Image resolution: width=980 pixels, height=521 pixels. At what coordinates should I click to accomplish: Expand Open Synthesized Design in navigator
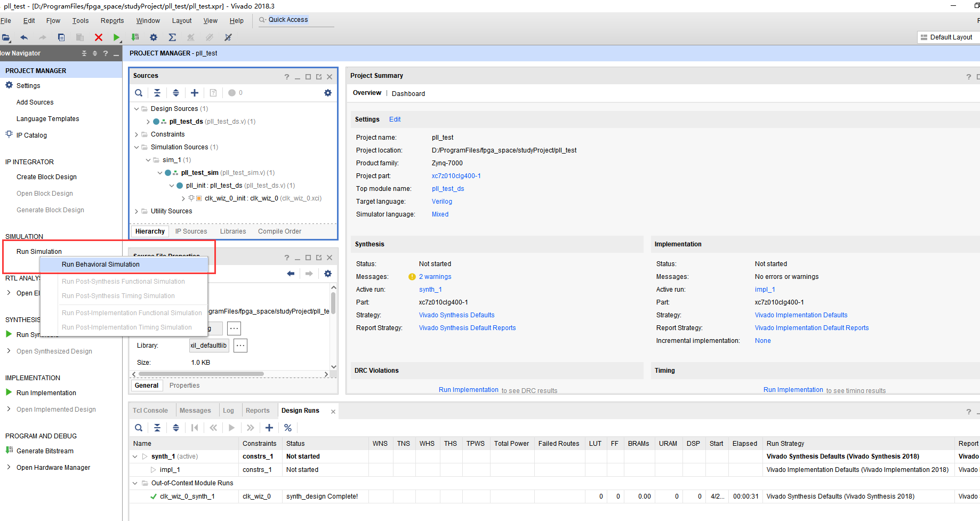(9, 351)
